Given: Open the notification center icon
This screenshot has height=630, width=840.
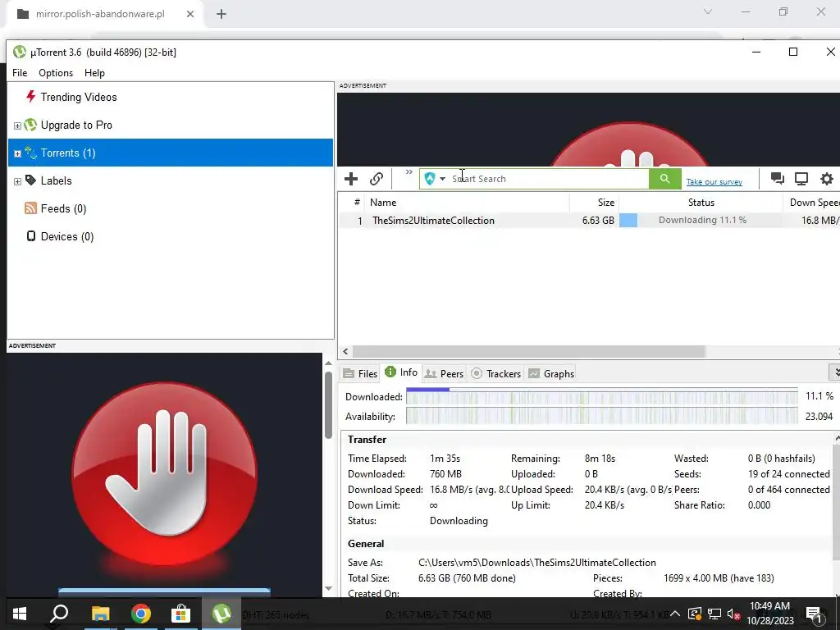Looking at the screenshot, I should click(814, 614).
